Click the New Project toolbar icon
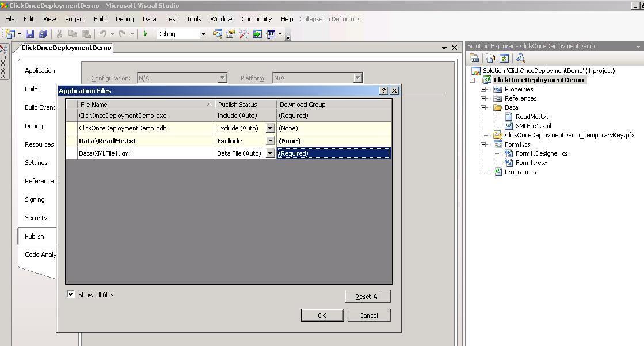 pos(10,34)
